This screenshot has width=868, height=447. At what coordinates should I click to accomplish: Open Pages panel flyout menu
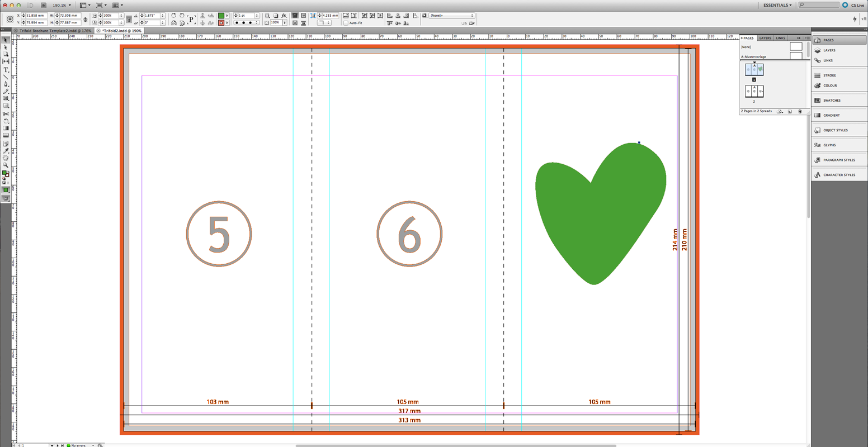[807, 38]
